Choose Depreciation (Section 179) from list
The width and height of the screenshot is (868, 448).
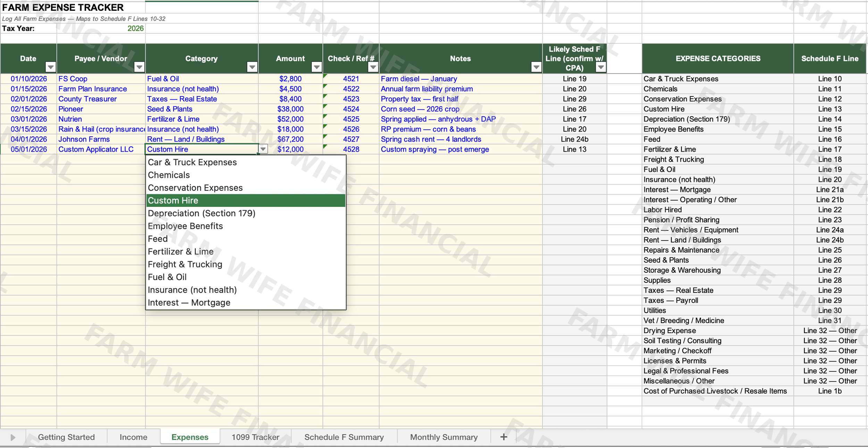click(246, 213)
